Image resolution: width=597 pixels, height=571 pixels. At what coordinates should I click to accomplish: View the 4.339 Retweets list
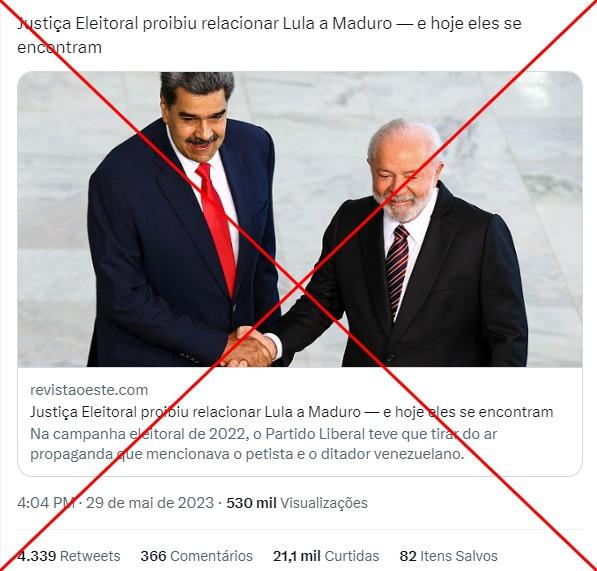pyautogui.click(x=69, y=556)
